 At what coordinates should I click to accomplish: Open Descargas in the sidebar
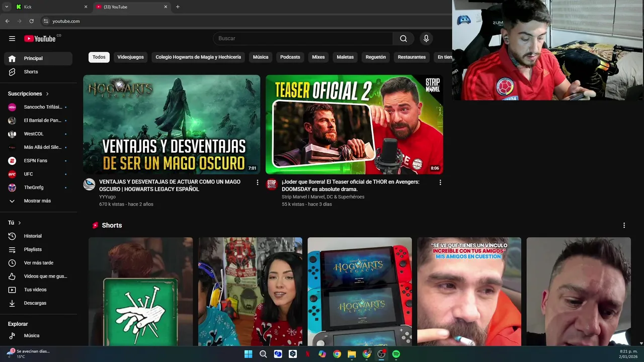point(38,303)
